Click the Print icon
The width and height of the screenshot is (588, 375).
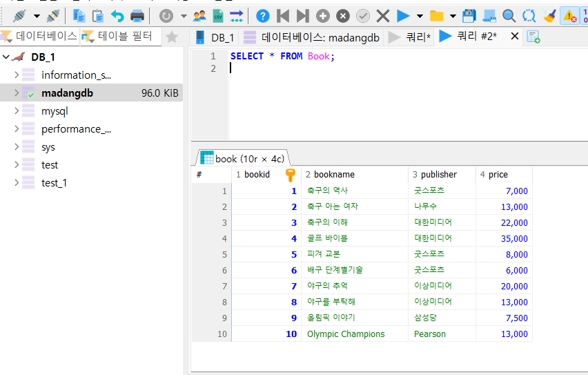(137, 16)
